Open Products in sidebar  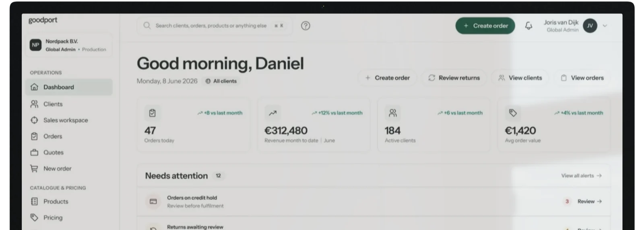(69, 201)
